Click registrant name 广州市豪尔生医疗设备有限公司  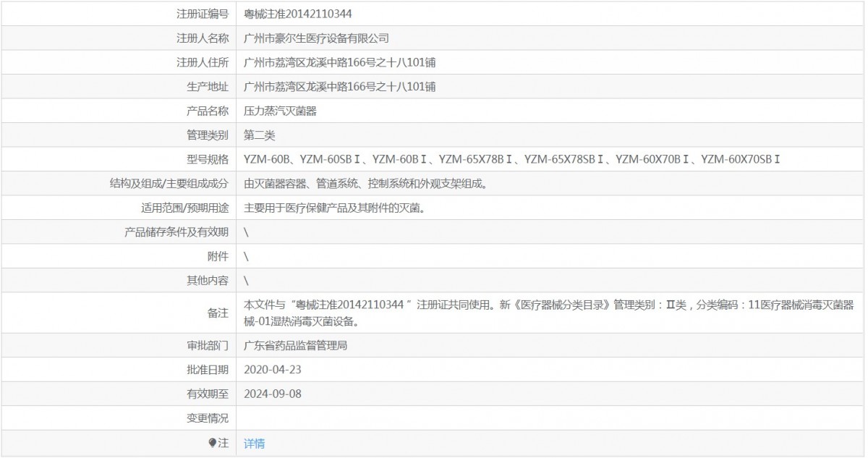point(317,38)
